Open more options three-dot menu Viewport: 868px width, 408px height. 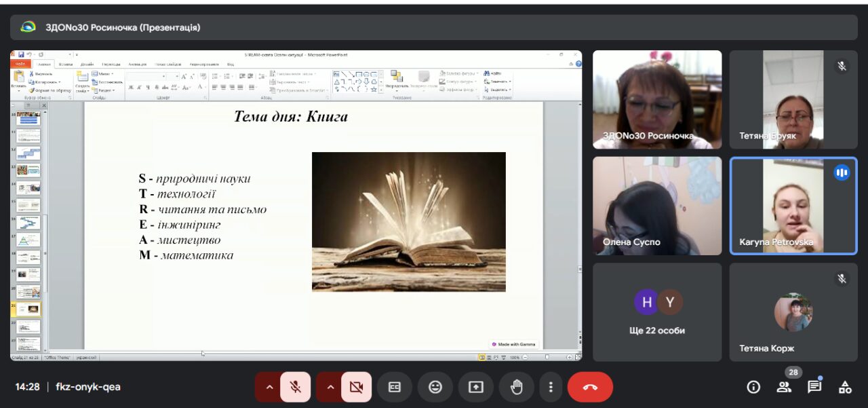(551, 387)
